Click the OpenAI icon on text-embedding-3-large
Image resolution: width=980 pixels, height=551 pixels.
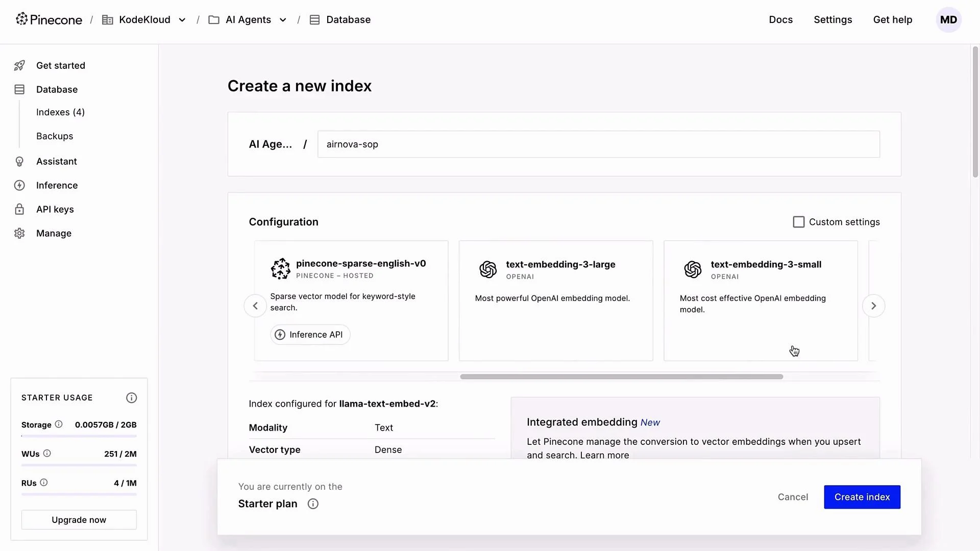click(488, 269)
